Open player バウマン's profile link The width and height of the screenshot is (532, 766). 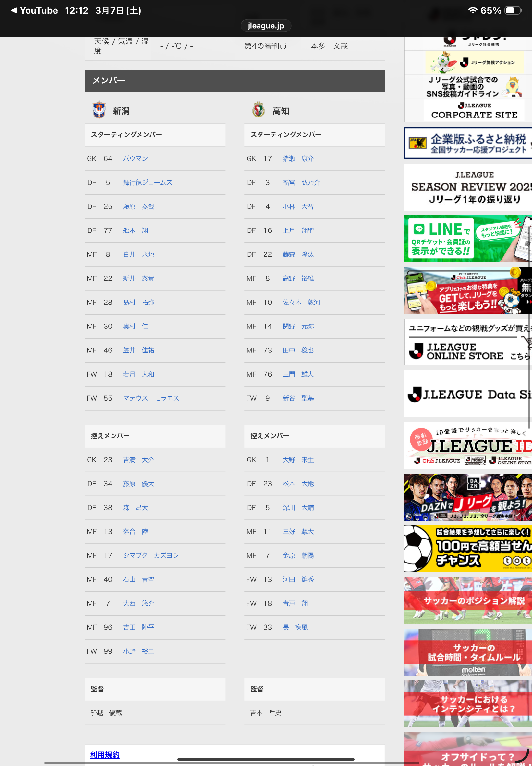pos(135,159)
